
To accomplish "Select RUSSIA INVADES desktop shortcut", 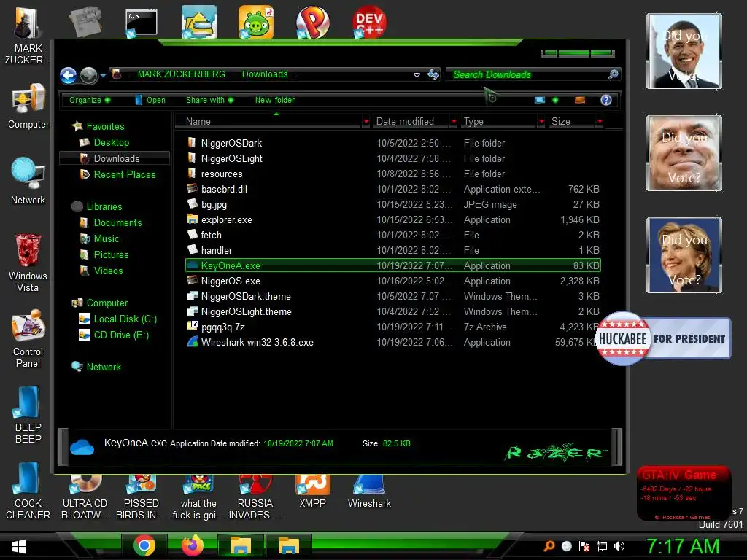I will (255, 497).
